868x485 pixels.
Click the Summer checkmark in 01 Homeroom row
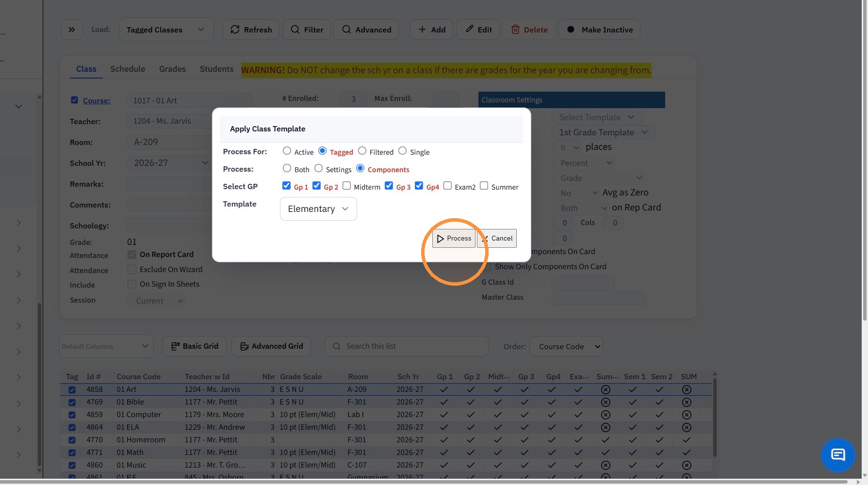pyautogui.click(x=606, y=440)
